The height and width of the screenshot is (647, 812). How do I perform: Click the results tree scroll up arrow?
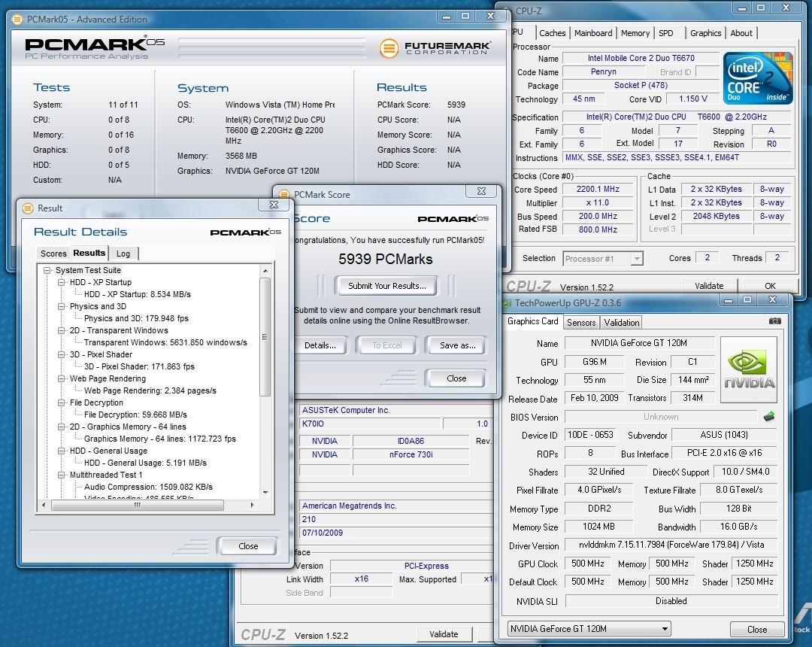pyautogui.click(x=265, y=271)
